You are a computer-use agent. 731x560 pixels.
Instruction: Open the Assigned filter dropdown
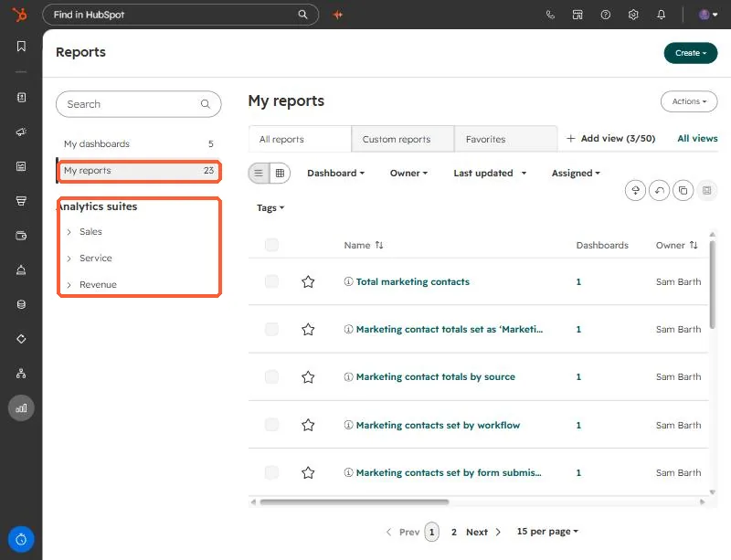coord(576,173)
